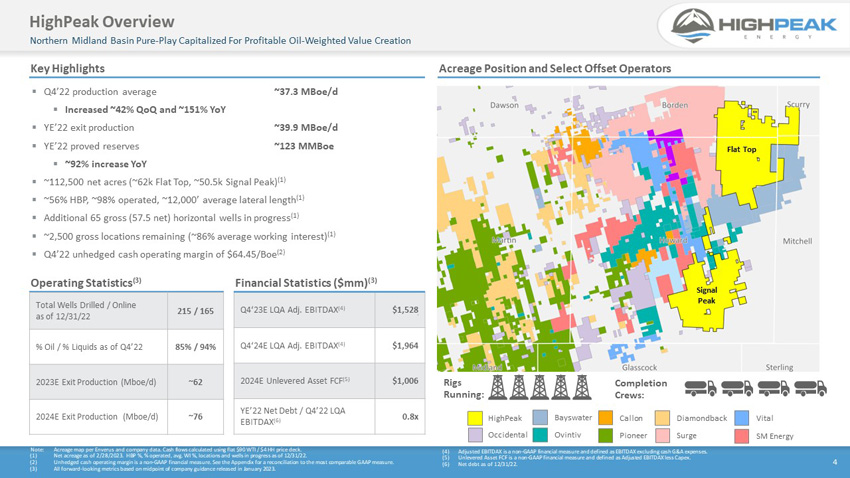The image size is (850, 478).
Task: Click the '~62' exit production cell
Action: [195, 382]
